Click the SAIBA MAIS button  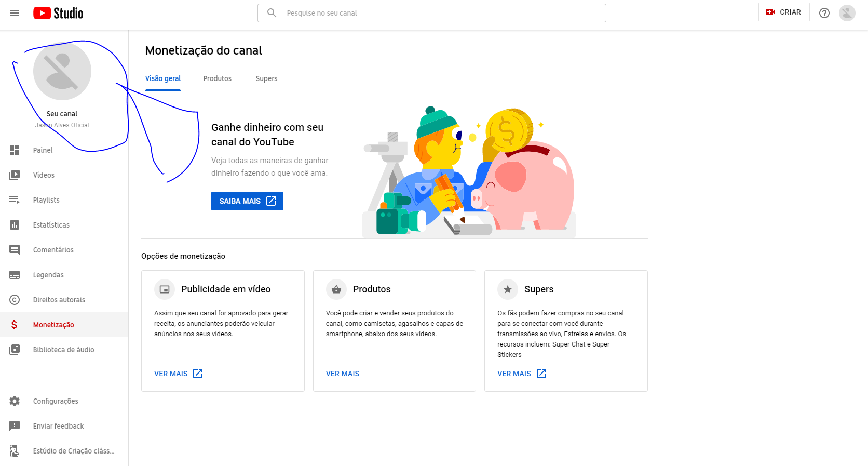point(247,201)
